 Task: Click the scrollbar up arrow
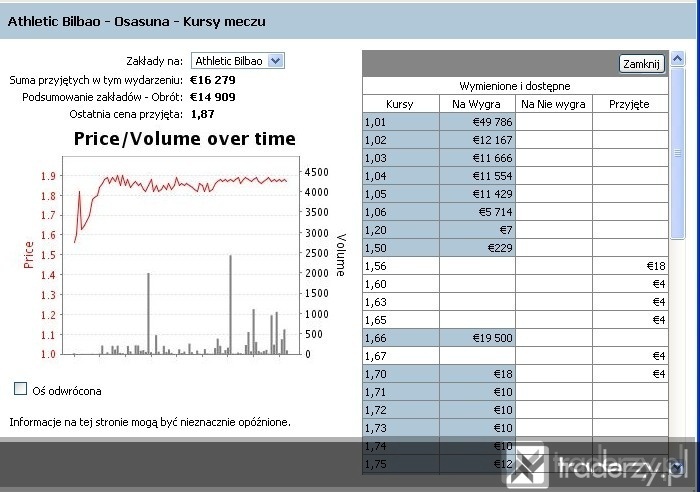point(678,59)
